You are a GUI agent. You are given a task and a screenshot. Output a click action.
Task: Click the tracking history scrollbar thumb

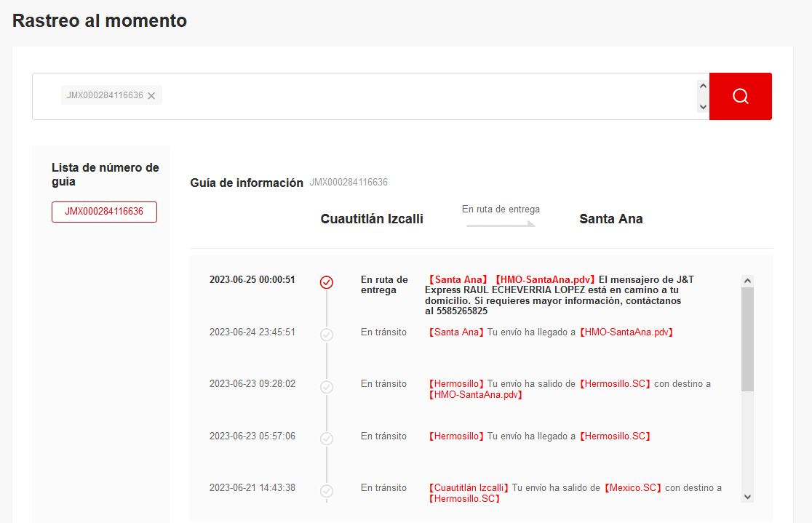[747, 338]
